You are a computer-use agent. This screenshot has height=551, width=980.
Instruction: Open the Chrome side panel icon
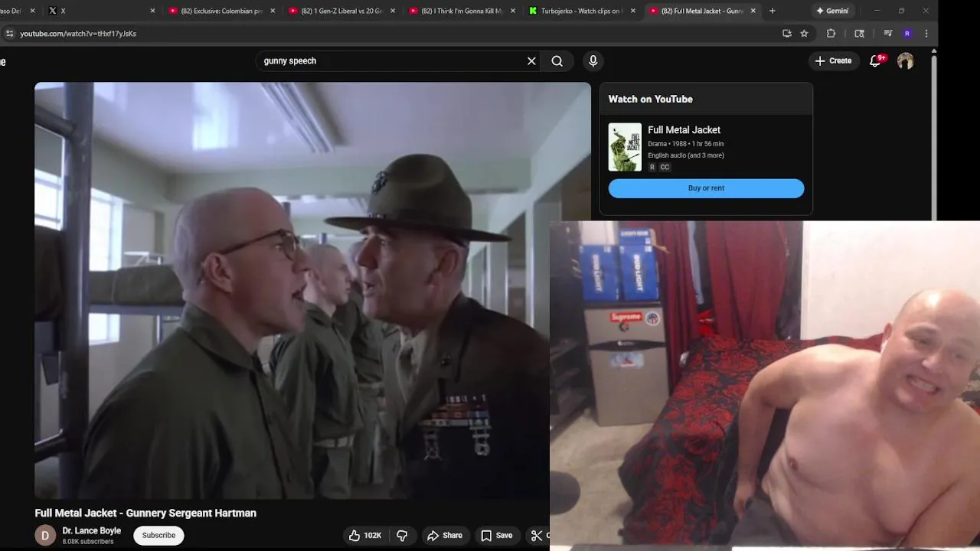[x=859, y=34]
